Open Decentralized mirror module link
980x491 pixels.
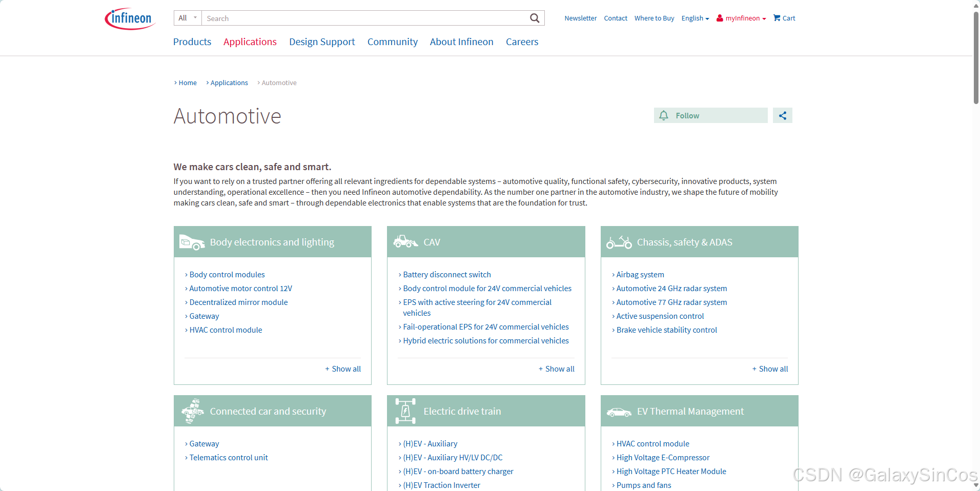(x=238, y=302)
